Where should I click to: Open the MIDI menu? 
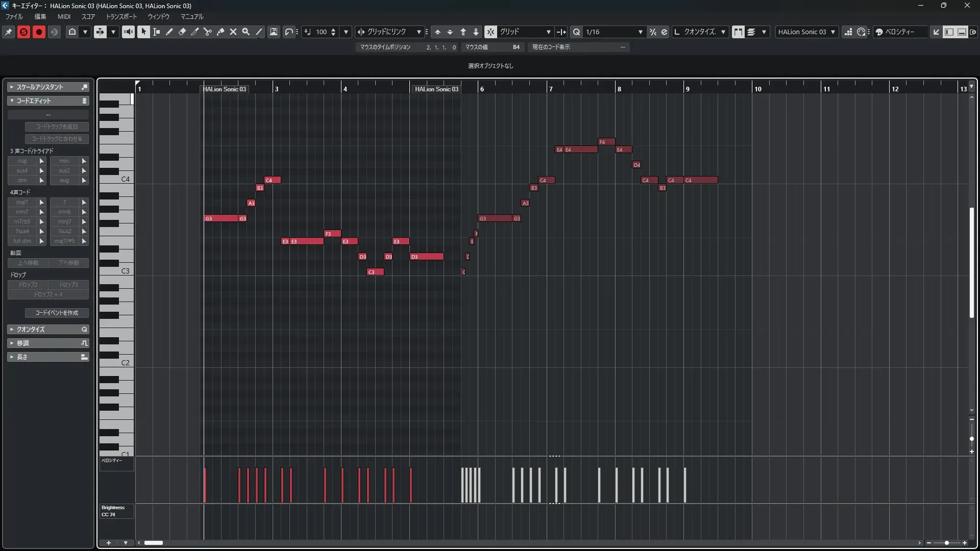point(64,17)
